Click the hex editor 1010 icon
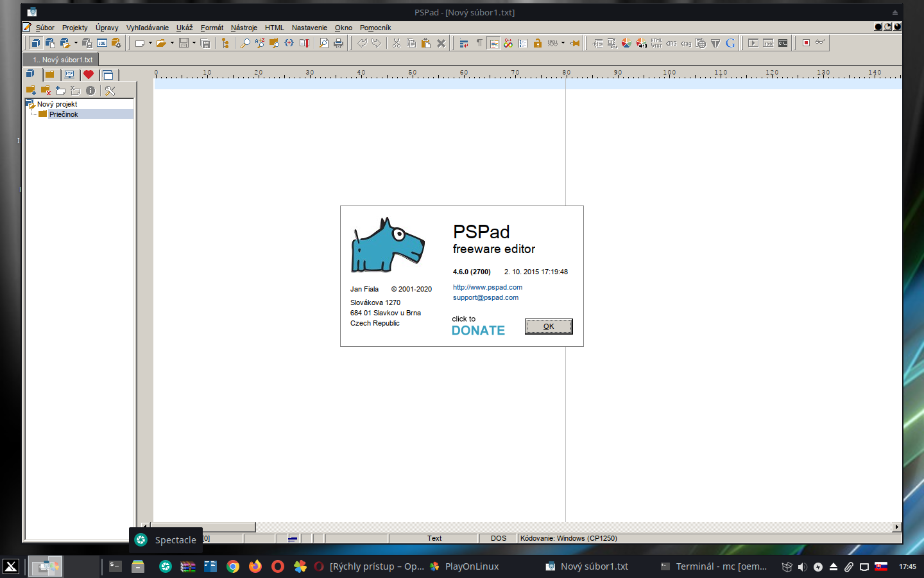The height and width of the screenshot is (578, 924). (x=768, y=43)
